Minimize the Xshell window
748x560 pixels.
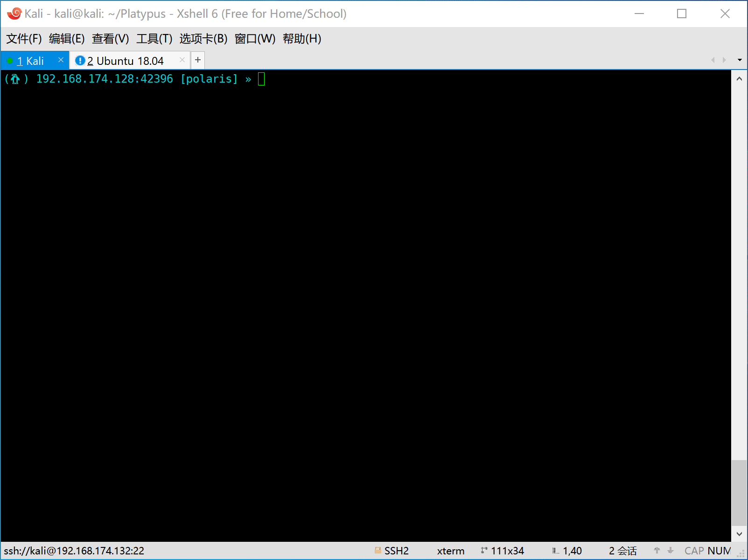639,14
